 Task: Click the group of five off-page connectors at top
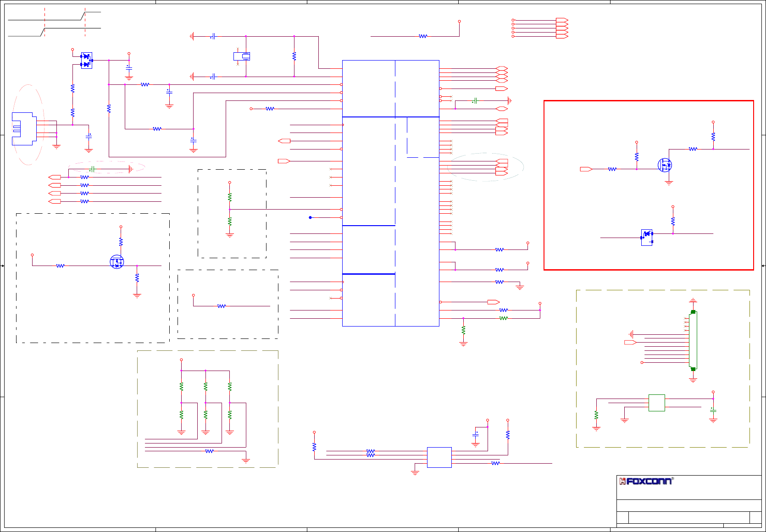click(x=562, y=28)
